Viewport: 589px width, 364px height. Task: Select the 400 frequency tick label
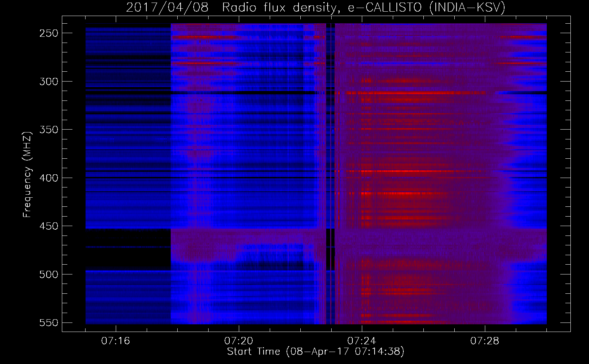coord(49,178)
